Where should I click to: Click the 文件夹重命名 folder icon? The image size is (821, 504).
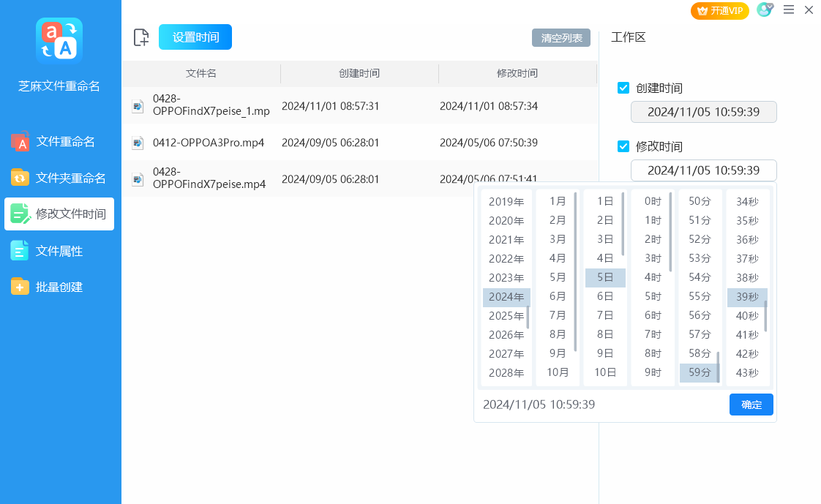(x=20, y=178)
